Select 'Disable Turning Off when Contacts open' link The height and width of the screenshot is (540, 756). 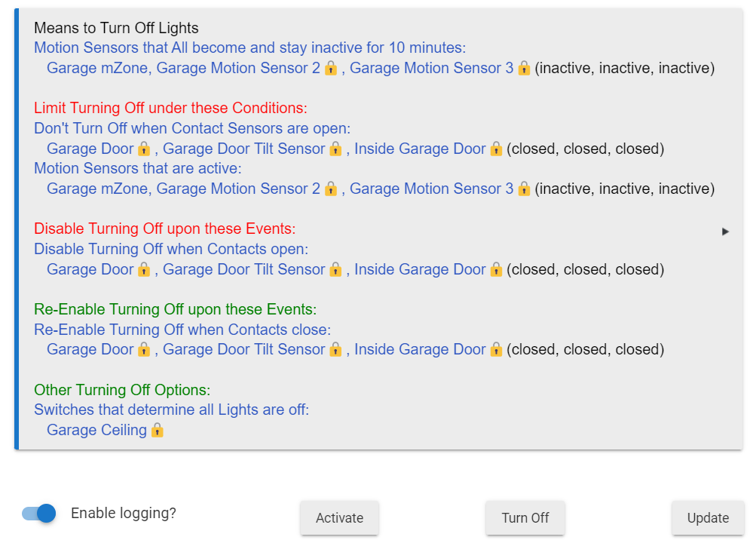(171, 249)
